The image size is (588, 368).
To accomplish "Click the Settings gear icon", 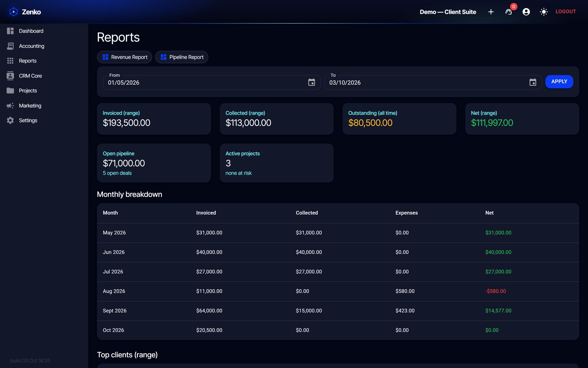I will pyautogui.click(x=10, y=120).
